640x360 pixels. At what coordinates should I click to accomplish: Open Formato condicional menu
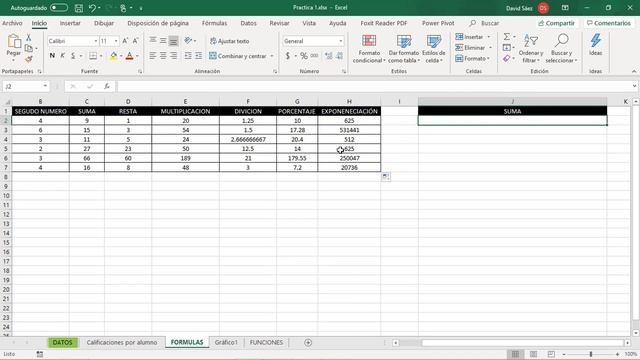(x=369, y=49)
